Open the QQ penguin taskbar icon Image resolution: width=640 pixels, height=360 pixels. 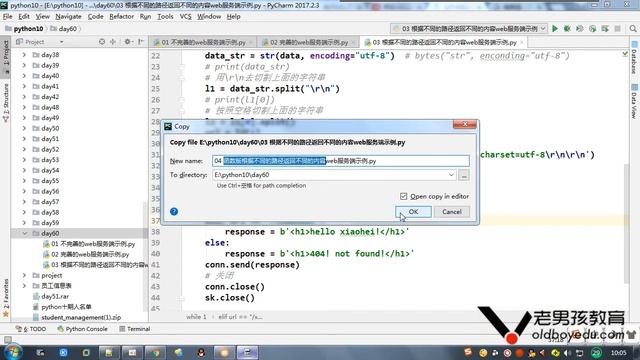[201, 352]
